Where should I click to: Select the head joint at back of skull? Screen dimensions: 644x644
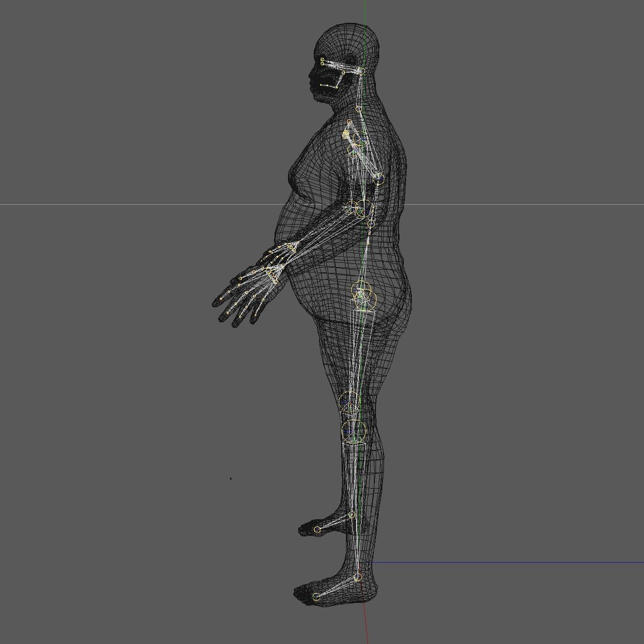tap(361, 71)
